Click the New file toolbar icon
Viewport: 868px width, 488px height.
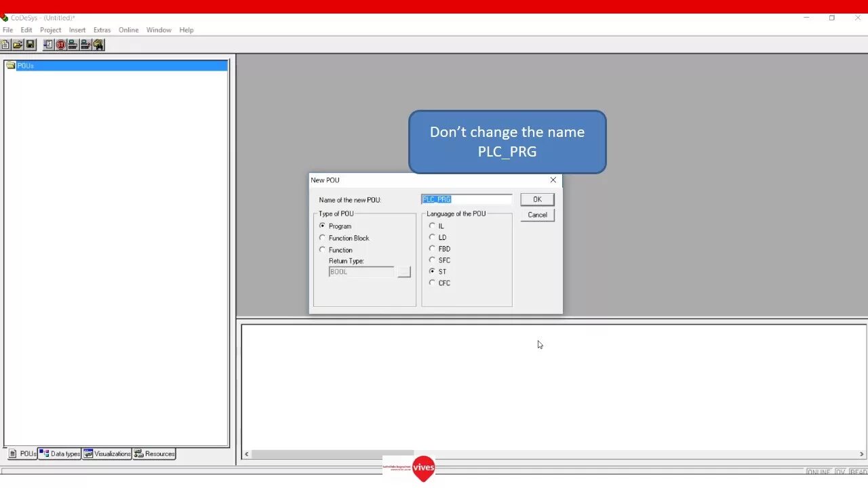[x=5, y=45]
